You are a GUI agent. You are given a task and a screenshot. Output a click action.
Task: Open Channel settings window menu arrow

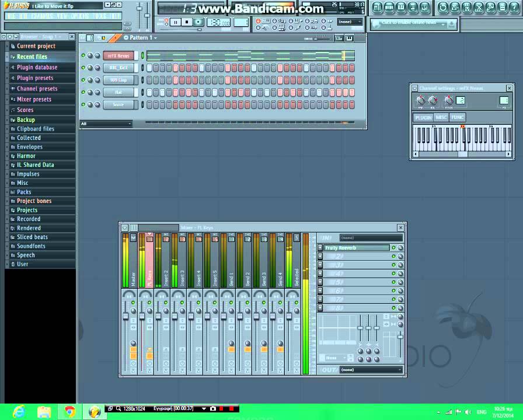click(414, 88)
